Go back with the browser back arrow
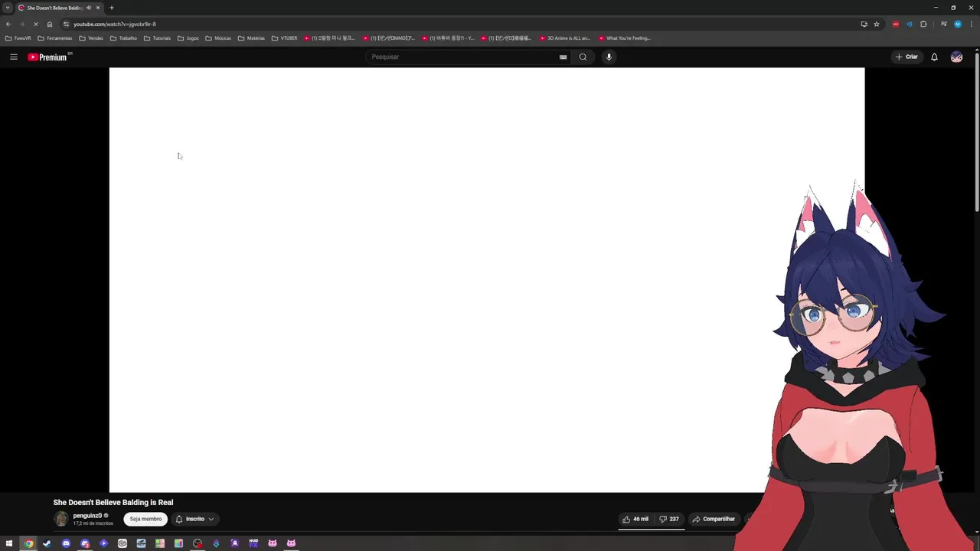The image size is (980, 551). tap(8, 24)
